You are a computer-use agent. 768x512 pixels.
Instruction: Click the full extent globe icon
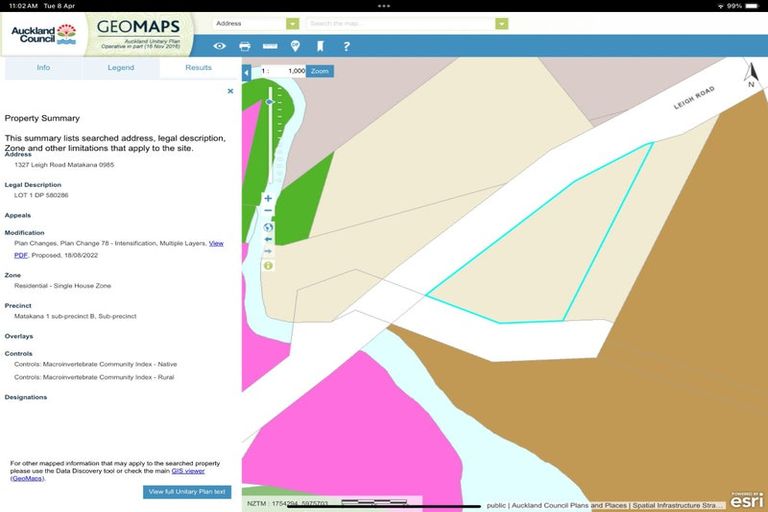pos(268,227)
